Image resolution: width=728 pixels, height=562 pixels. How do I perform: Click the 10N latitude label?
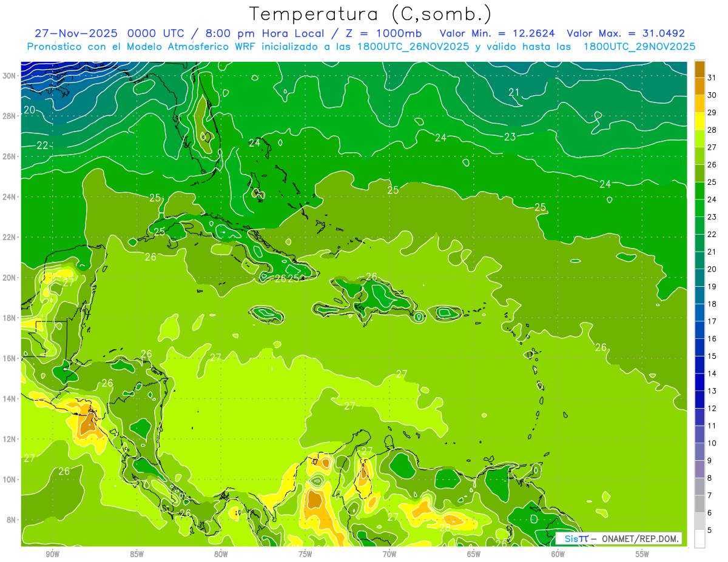pyautogui.click(x=9, y=480)
